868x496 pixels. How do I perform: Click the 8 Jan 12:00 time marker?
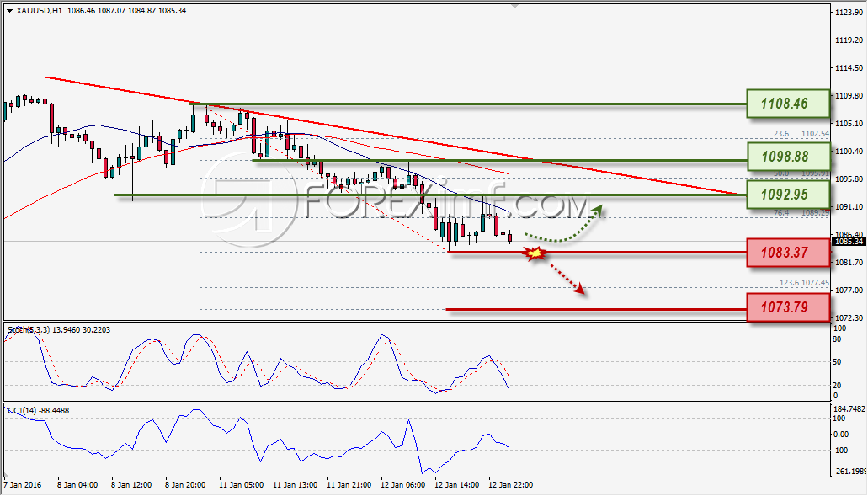pyautogui.click(x=131, y=485)
